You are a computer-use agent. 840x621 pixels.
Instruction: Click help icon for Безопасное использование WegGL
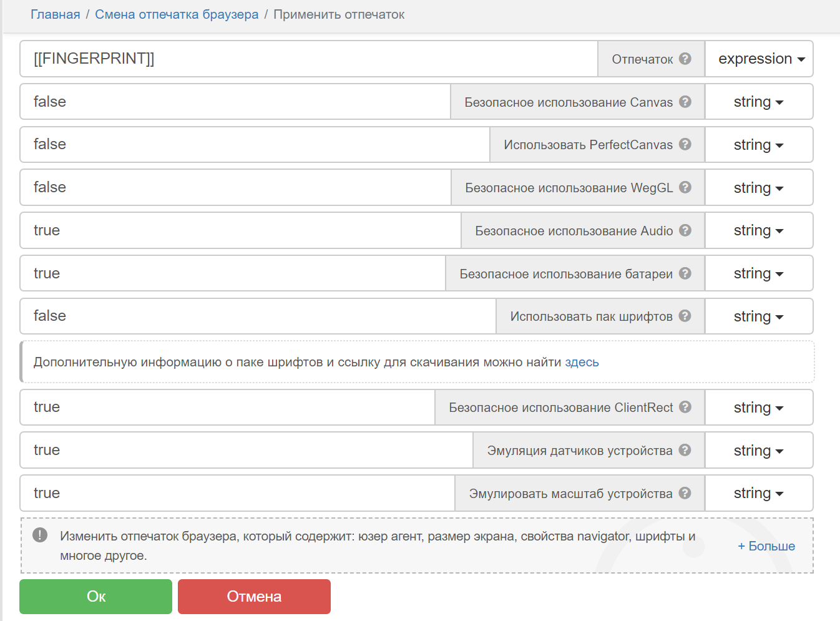click(x=685, y=187)
